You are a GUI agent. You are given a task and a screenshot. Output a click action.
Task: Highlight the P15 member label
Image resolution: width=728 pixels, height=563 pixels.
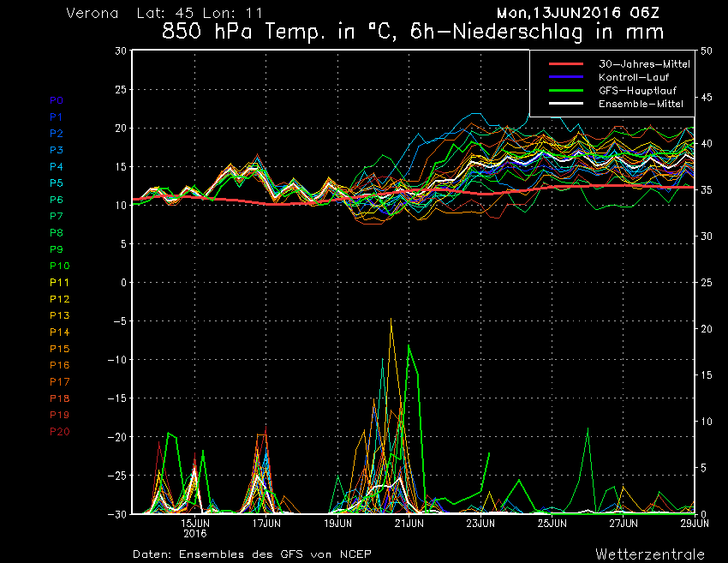point(60,349)
